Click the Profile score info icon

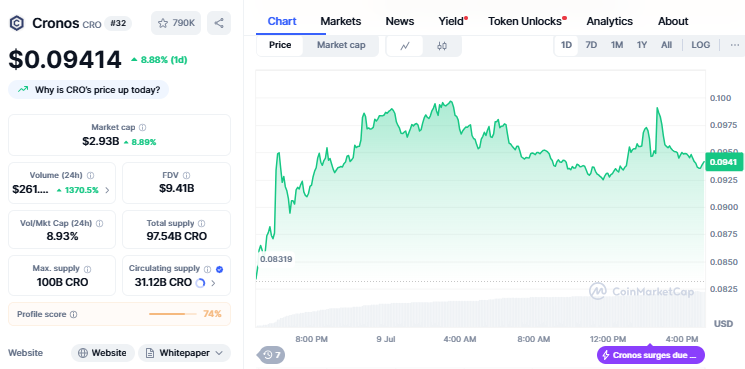pyautogui.click(x=73, y=314)
